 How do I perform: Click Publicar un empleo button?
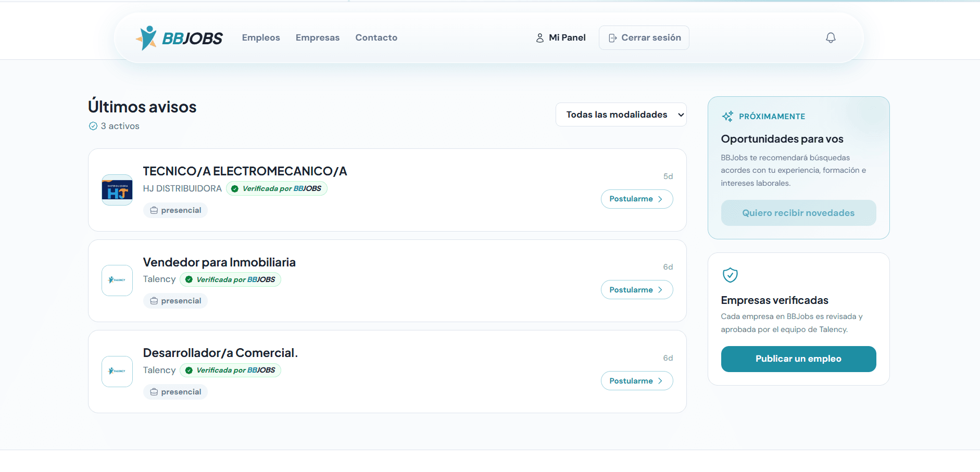(798, 359)
